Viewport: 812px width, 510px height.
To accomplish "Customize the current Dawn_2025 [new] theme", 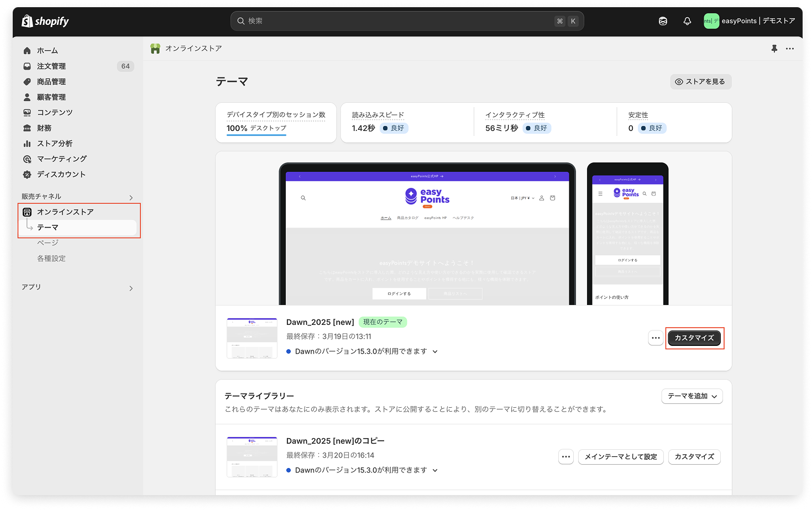I will 694,338.
